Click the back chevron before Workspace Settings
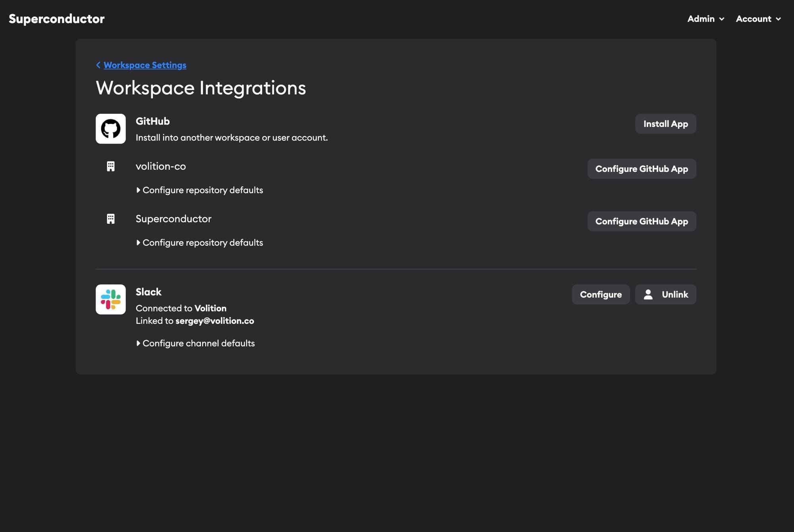Image resolution: width=794 pixels, height=532 pixels. pyautogui.click(x=98, y=65)
